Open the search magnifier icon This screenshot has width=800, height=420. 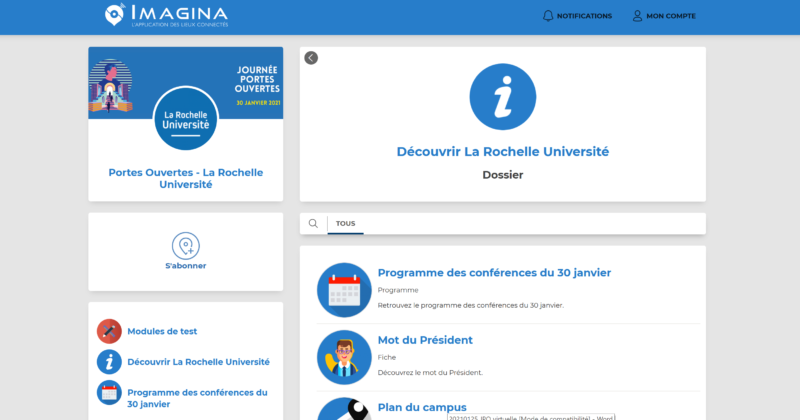pyautogui.click(x=314, y=224)
